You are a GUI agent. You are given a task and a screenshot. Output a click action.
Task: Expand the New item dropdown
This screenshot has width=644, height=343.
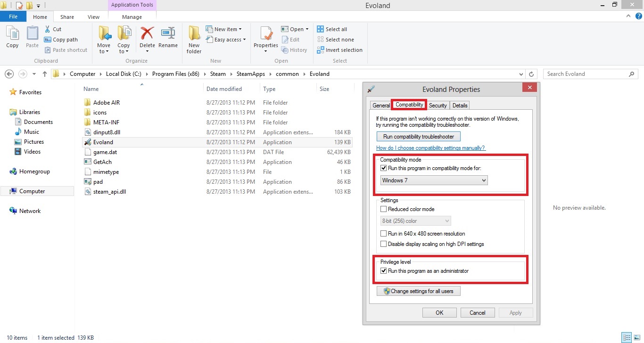[x=240, y=29]
